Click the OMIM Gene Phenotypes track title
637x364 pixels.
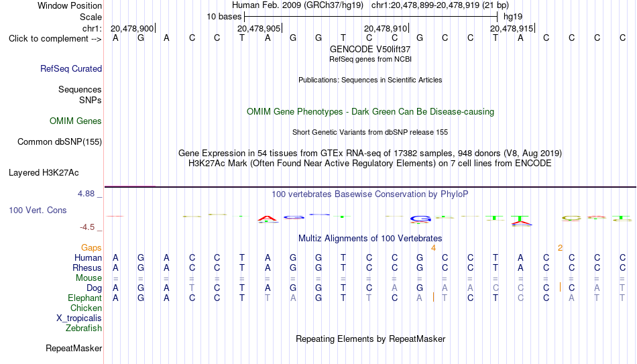click(x=370, y=112)
